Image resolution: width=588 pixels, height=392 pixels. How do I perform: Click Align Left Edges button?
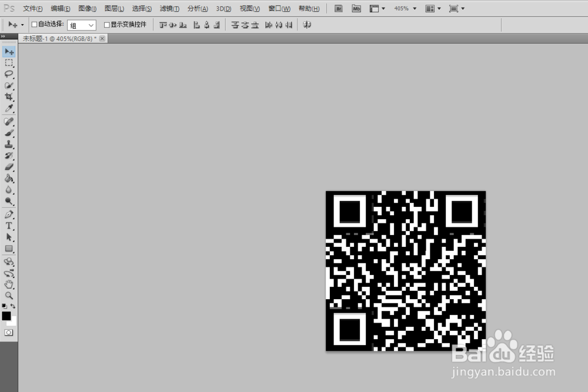click(196, 25)
